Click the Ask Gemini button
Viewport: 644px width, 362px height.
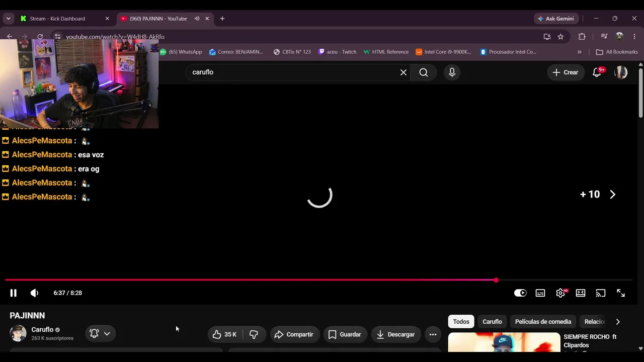pyautogui.click(x=556, y=19)
